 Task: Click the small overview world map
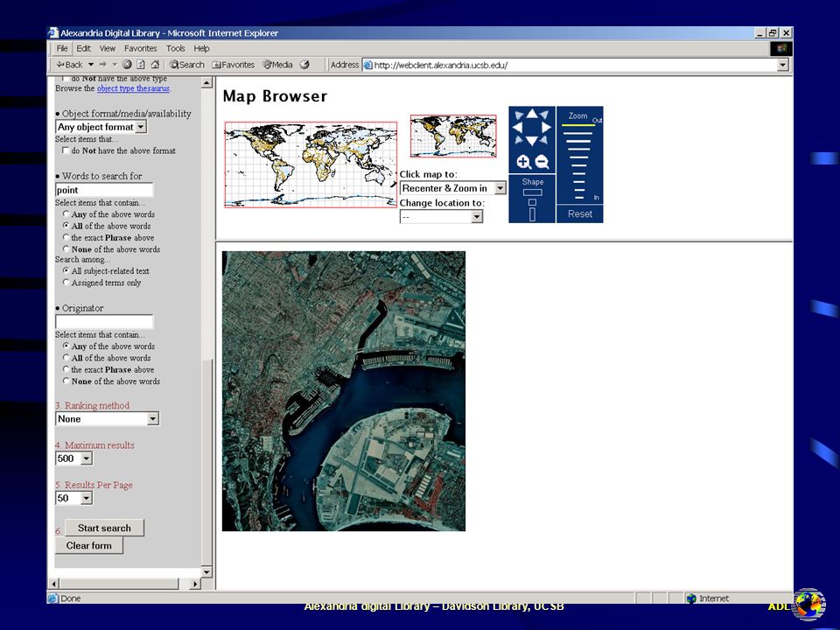(453, 136)
